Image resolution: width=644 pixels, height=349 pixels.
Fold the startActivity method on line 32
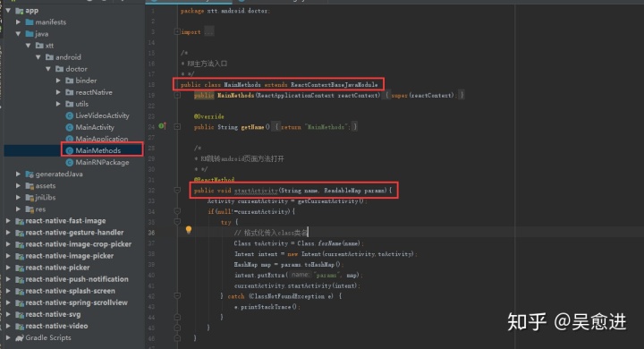(x=177, y=191)
